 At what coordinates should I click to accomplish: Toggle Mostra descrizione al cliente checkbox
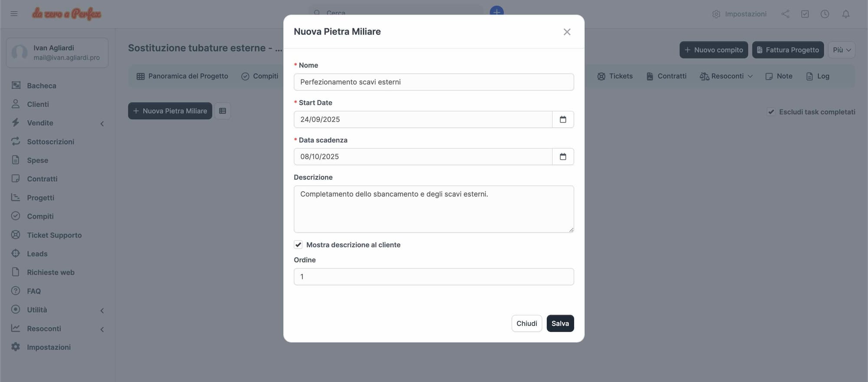[x=298, y=245]
